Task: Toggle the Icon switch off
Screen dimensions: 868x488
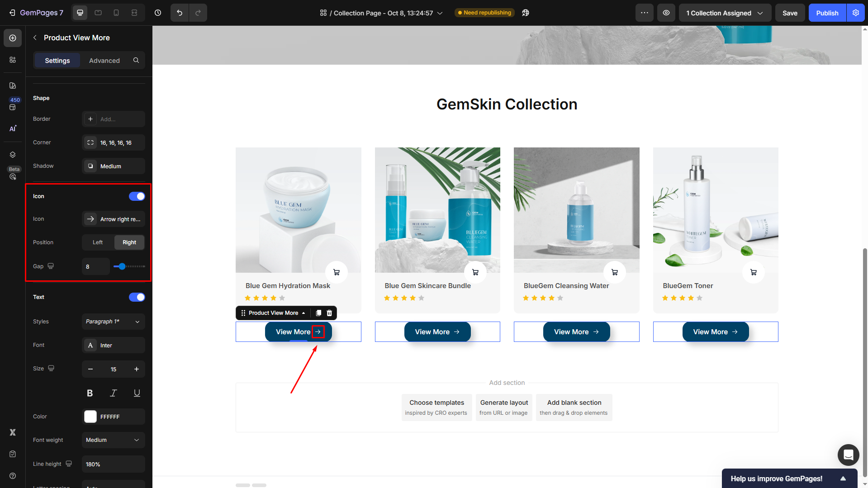Action: pos(137,196)
